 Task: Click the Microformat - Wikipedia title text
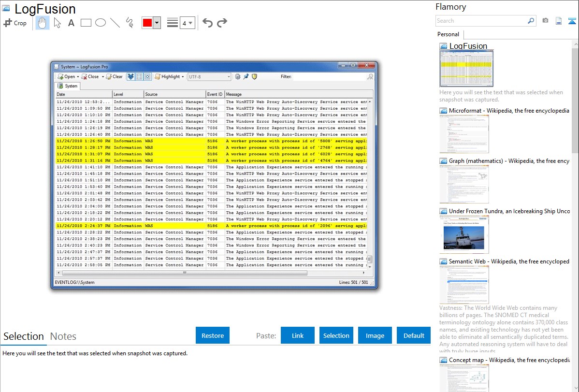509,111
